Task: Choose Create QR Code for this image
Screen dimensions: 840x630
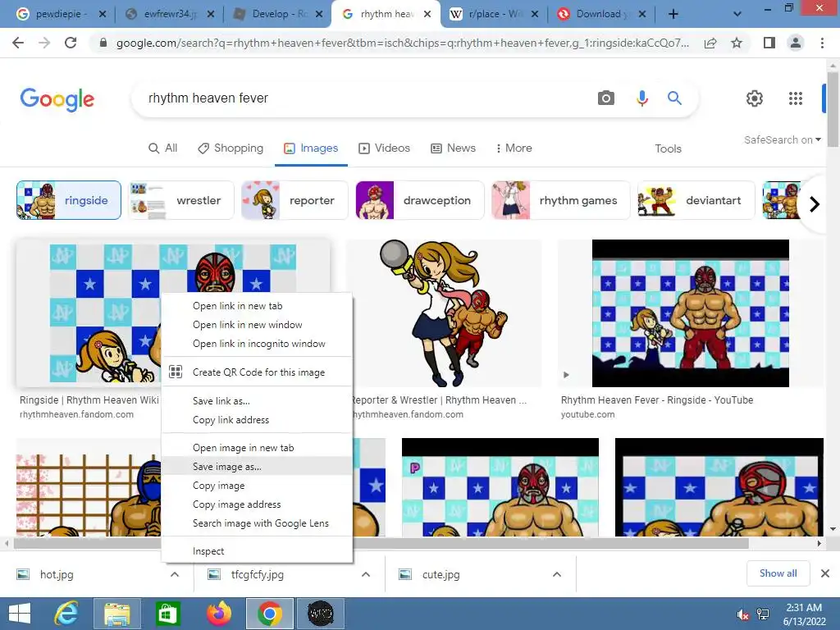Action: point(257,372)
